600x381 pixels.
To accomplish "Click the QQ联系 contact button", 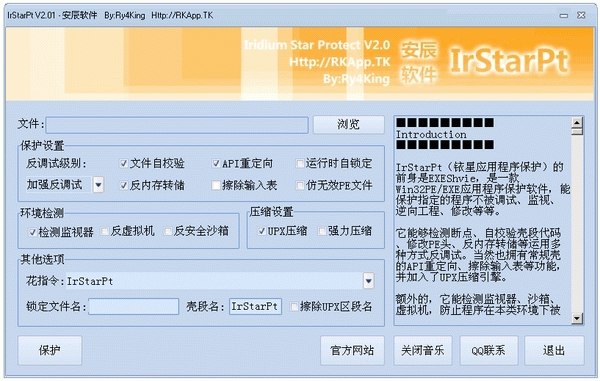I will [489, 350].
